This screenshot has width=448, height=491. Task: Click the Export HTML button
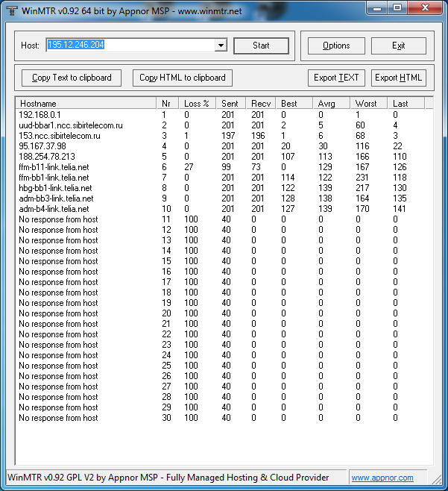coord(399,78)
